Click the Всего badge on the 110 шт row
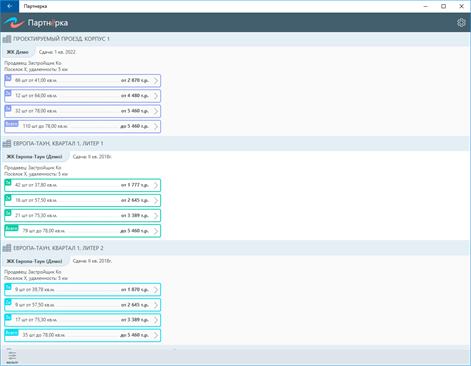 [11, 124]
